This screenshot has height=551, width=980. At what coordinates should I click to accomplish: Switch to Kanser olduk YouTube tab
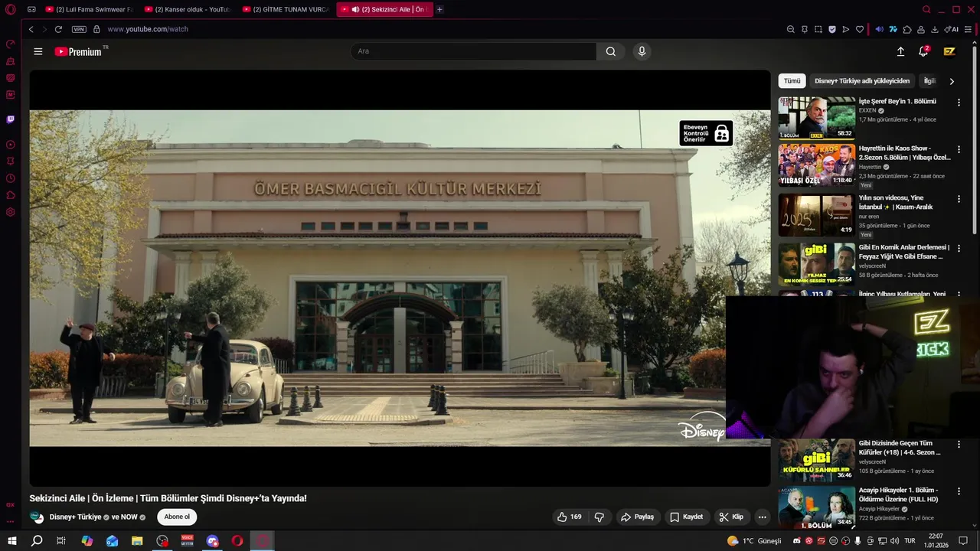(x=186, y=9)
